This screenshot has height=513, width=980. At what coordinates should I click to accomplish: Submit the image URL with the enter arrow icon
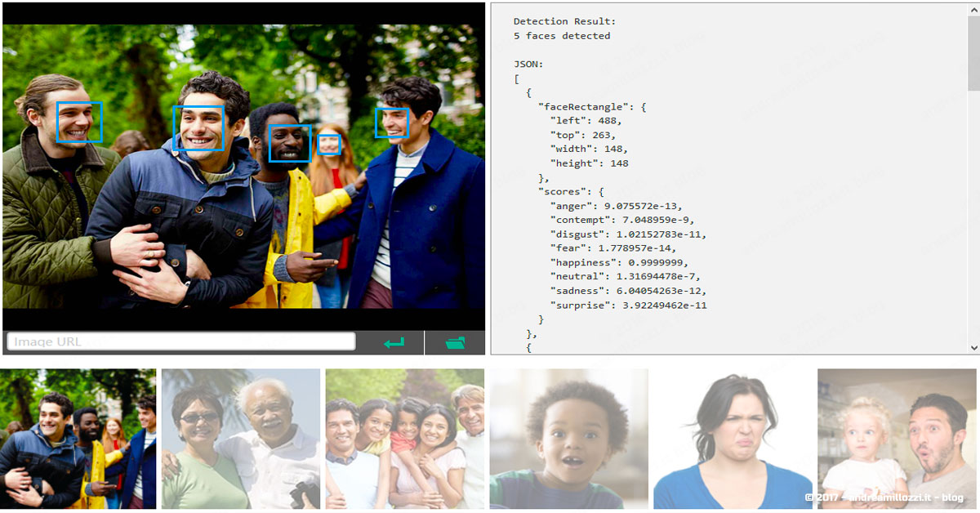(x=394, y=343)
